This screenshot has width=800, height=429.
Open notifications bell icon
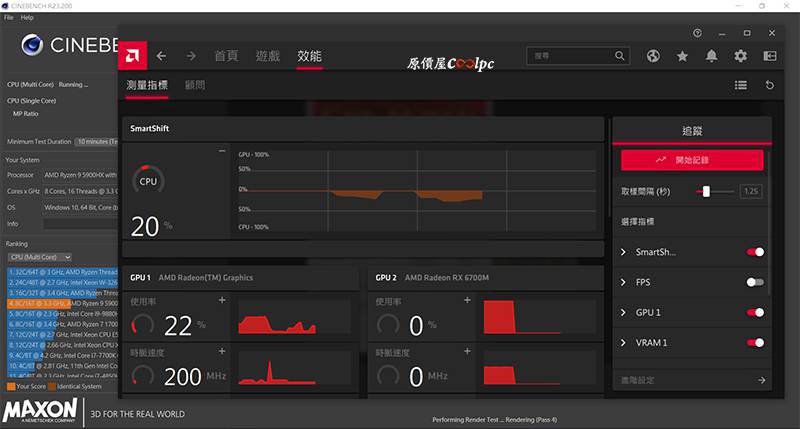711,56
